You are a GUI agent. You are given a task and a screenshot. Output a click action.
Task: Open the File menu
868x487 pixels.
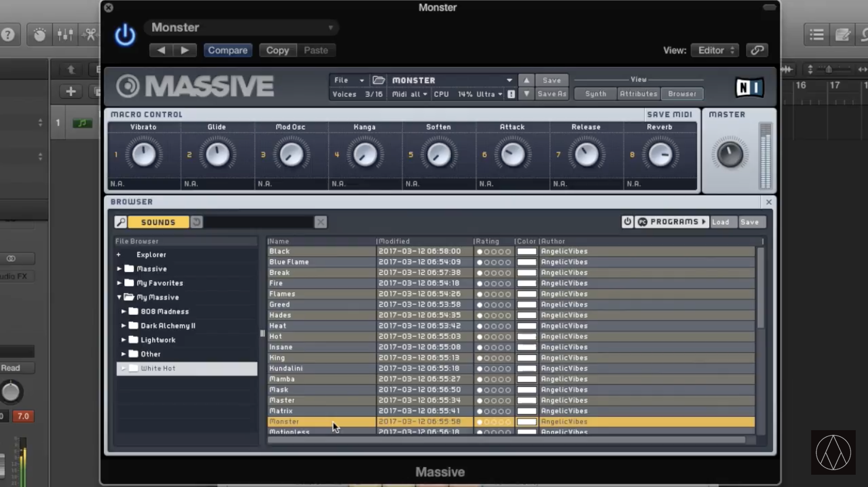pos(348,80)
